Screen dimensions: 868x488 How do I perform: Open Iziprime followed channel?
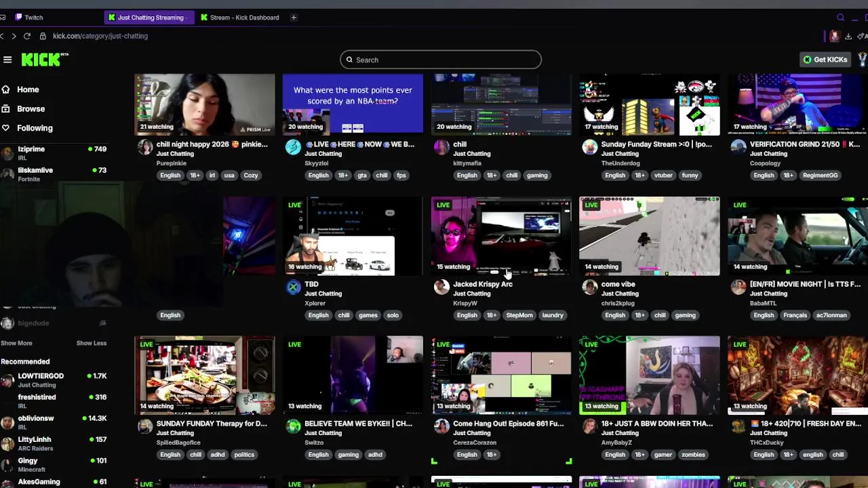coord(54,153)
